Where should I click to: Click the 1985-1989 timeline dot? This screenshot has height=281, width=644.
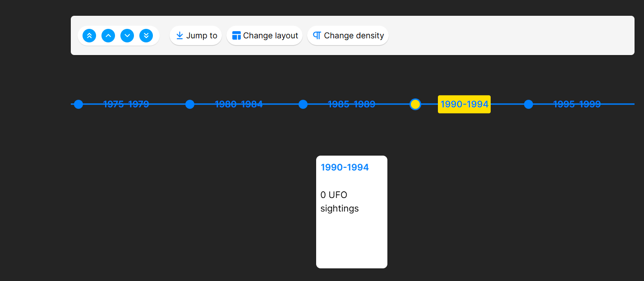click(x=303, y=104)
